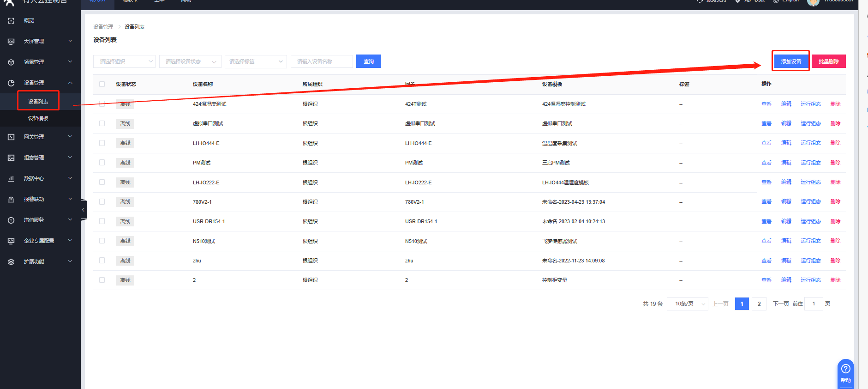Click the 场景管理 cube icon

point(11,62)
